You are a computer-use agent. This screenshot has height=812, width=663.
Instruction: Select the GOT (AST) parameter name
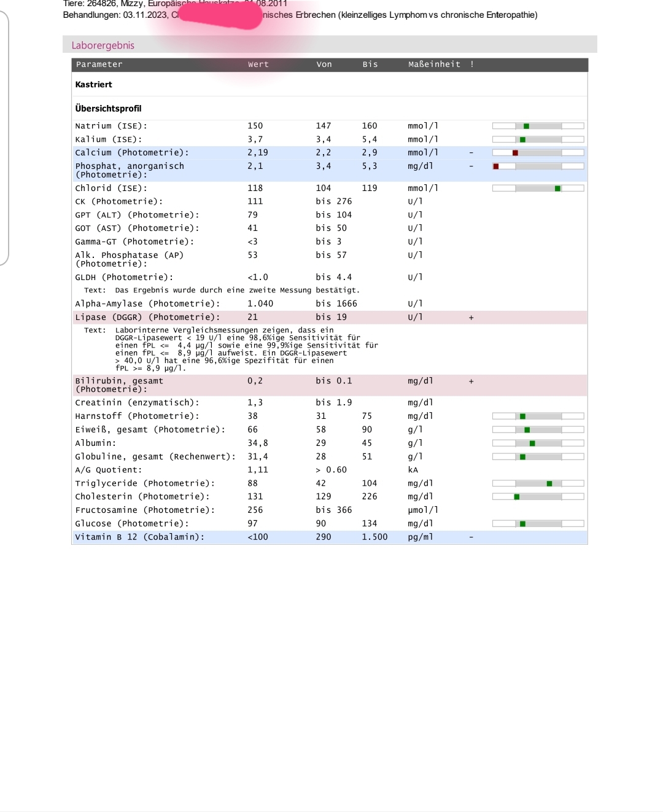tap(137, 229)
